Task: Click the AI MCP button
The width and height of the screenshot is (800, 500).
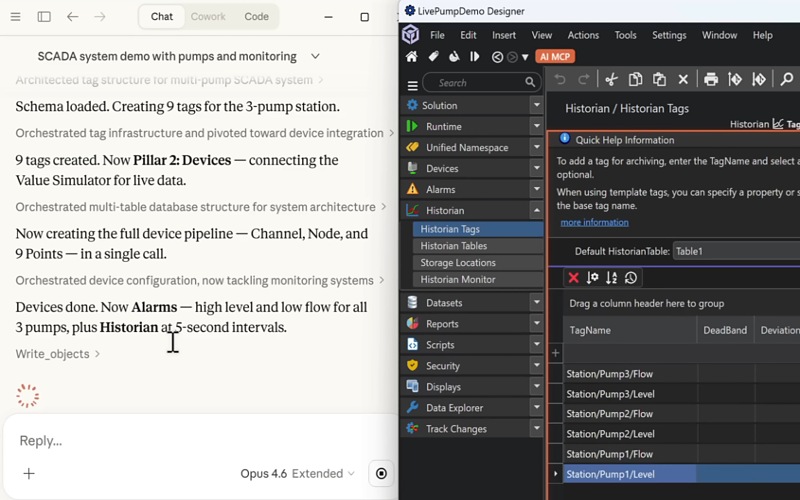Action: click(x=555, y=57)
